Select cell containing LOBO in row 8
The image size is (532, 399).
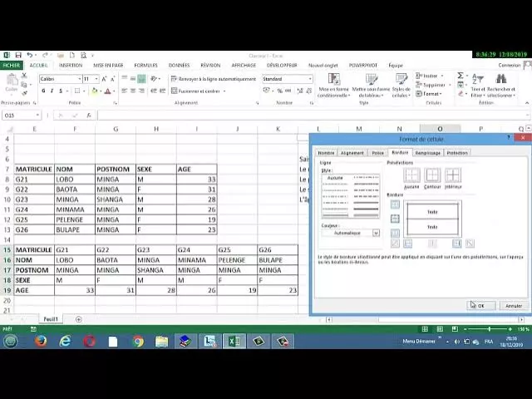tap(75, 180)
